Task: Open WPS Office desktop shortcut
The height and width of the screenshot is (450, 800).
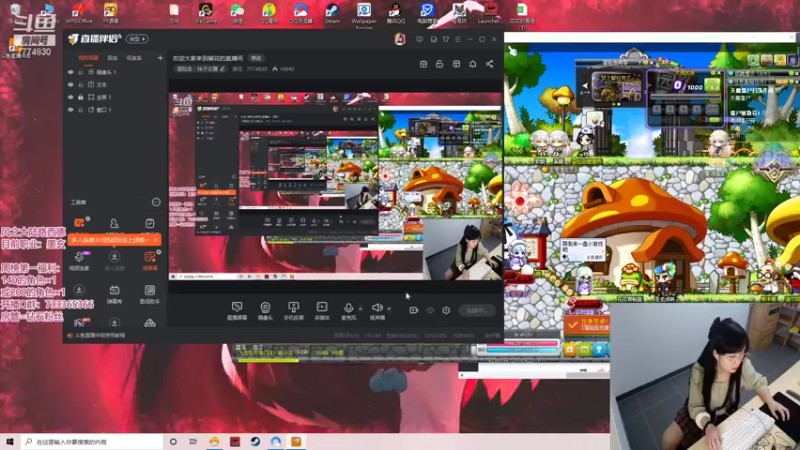Action: 79,14
